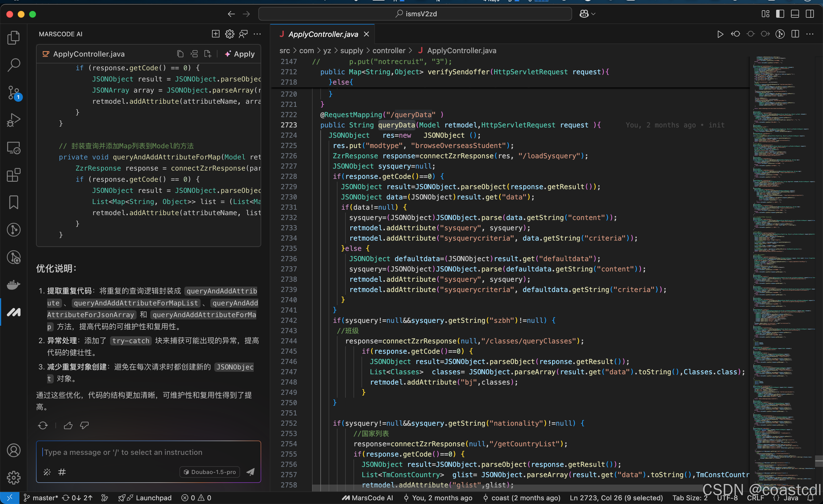Regenerate the AI response
The width and height of the screenshot is (823, 504).
pyautogui.click(x=43, y=425)
